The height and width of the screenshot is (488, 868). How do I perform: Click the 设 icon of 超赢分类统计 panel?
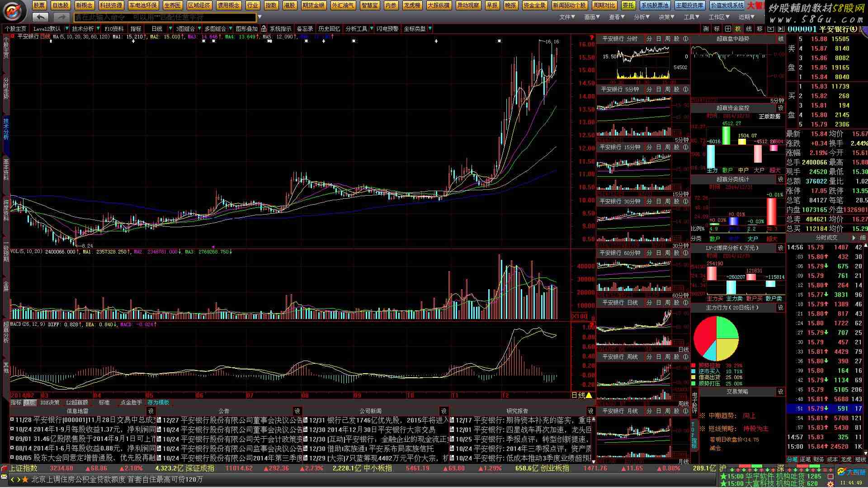(781, 179)
